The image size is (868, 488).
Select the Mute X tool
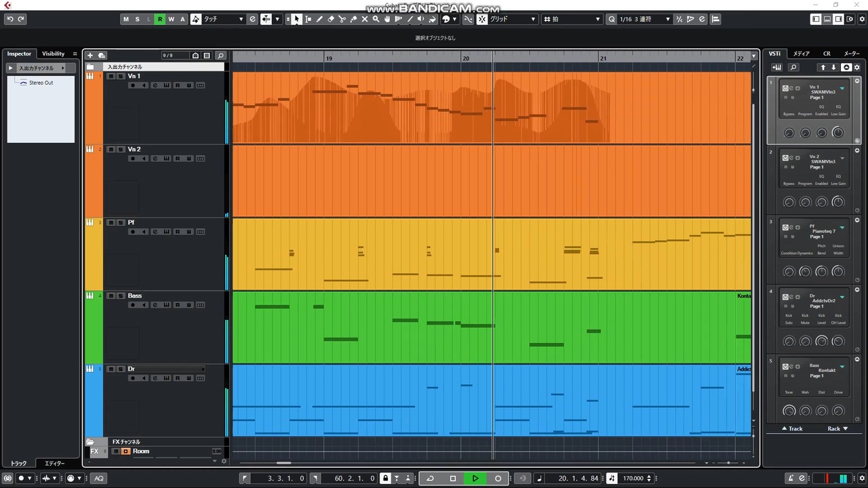[x=365, y=19]
